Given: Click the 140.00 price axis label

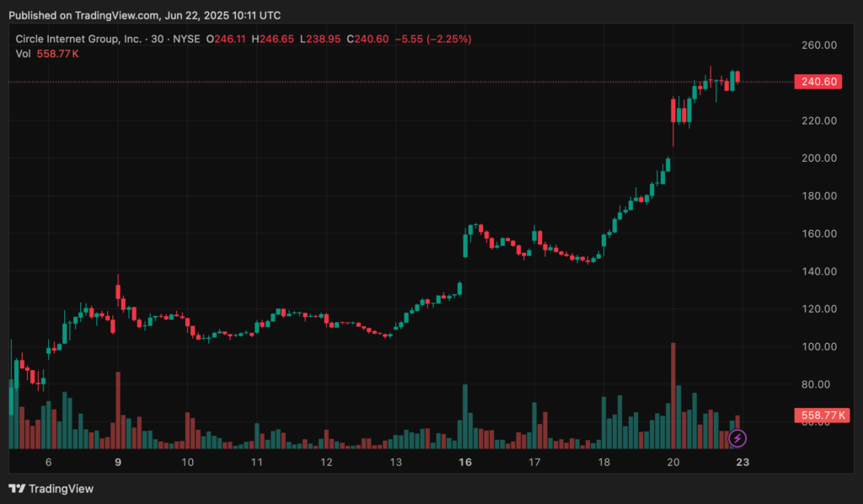Looking at the screenshot, I should tap(819, 271).
